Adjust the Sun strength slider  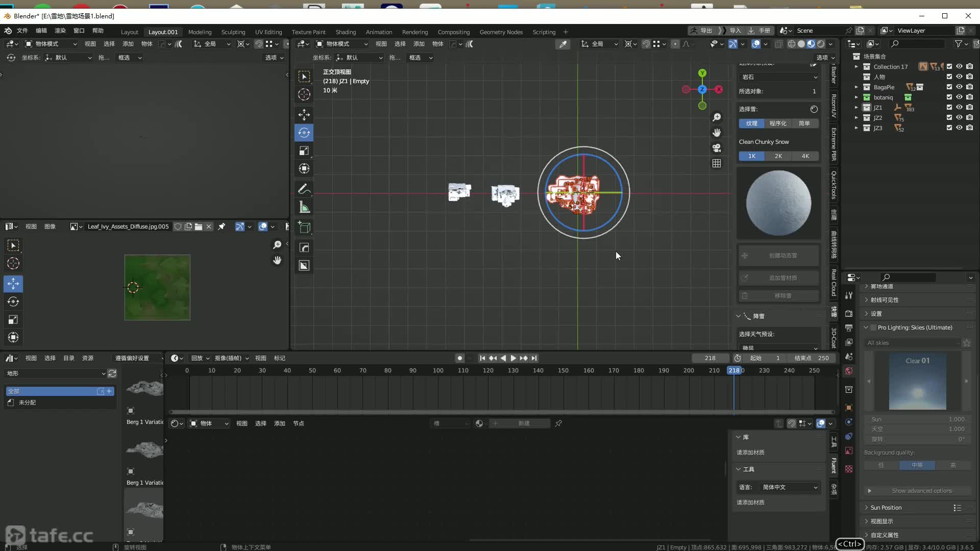coord(917,419)
